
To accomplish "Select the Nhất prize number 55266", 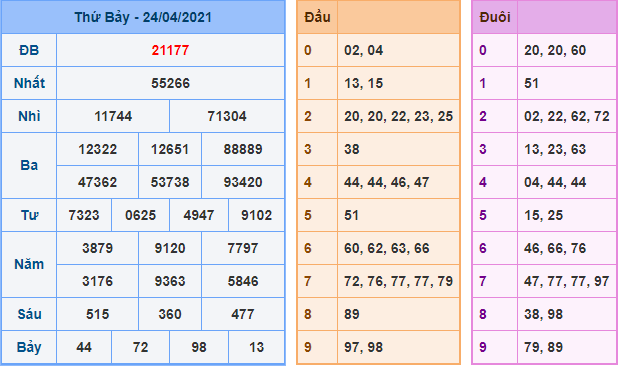I will click(170, 83).
